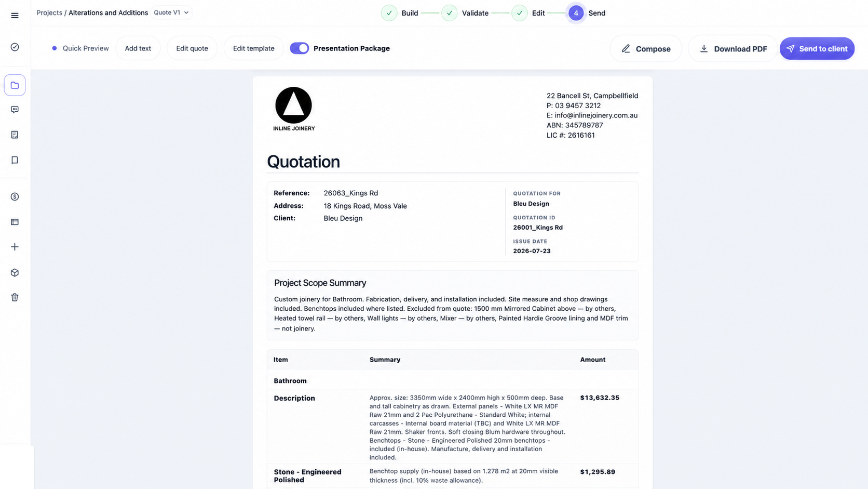Open the chat message sidebar icon

click(15, 110)
